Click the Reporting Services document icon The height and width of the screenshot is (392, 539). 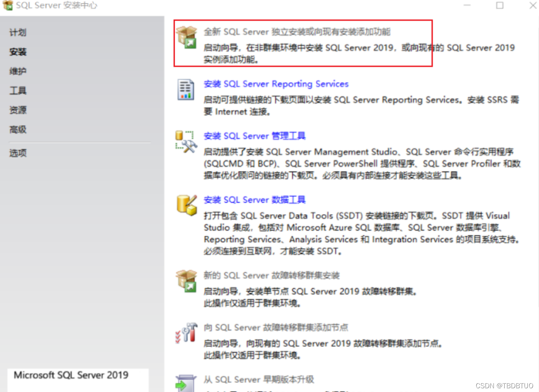(x=186, y=89)
